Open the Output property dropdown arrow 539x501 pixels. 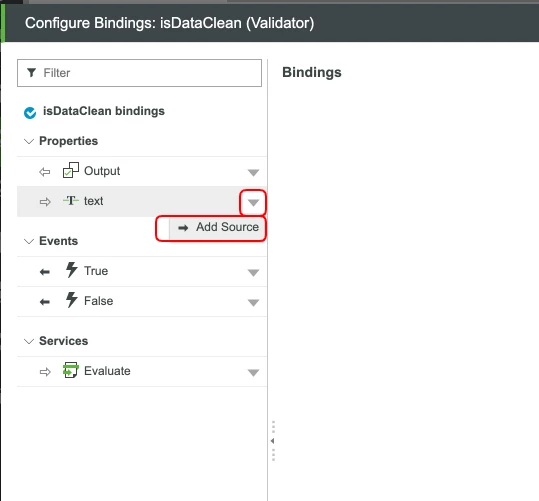(x=253, y=173)
